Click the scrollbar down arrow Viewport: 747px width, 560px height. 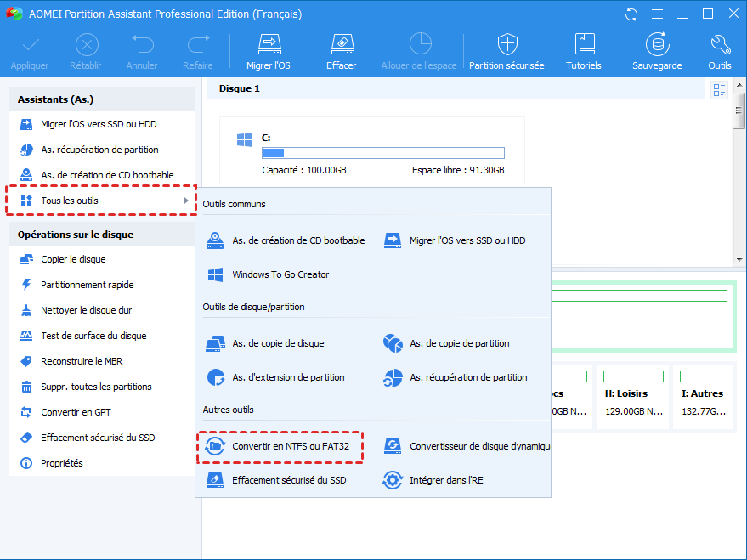click(739, 260)
